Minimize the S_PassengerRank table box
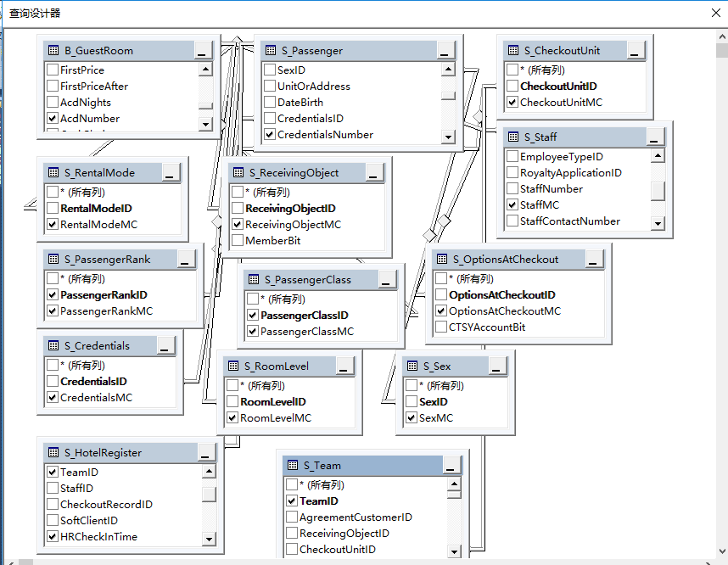 185,259
